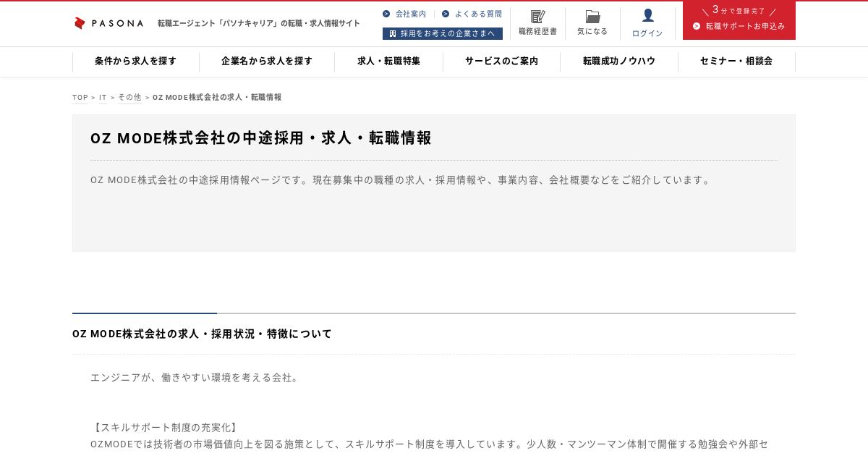Click the arrow icon in 転職サポートお申込み
This screenshot has height=456, width=868.
coord(697,26)
